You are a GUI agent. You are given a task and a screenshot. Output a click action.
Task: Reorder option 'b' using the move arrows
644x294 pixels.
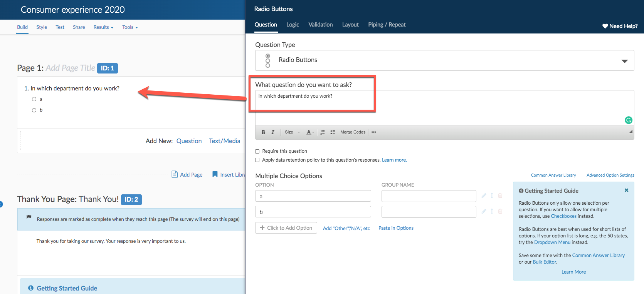492,211
